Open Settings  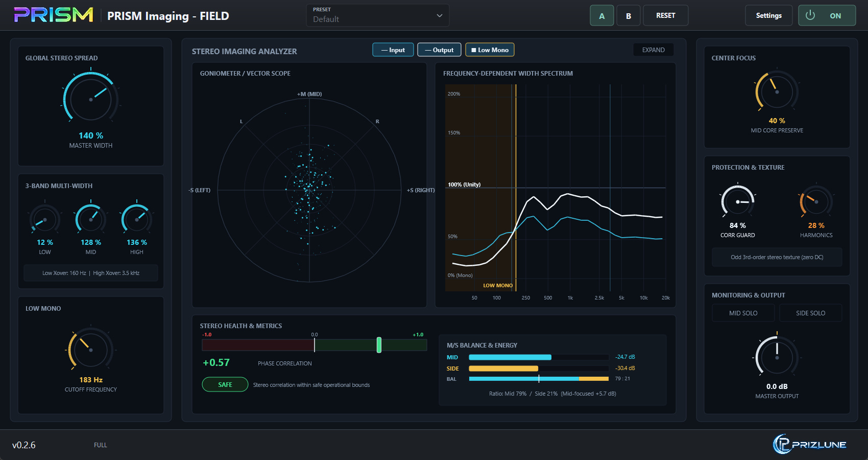tap(769, 15)
